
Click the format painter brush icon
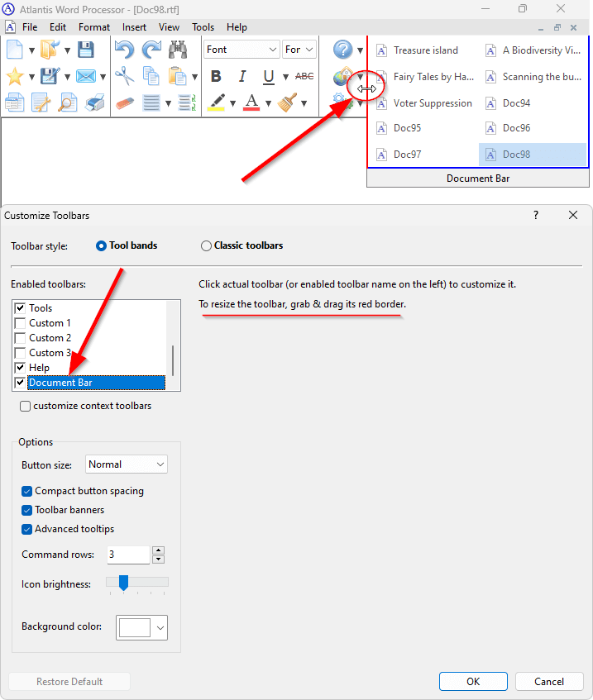pos(287,102)
